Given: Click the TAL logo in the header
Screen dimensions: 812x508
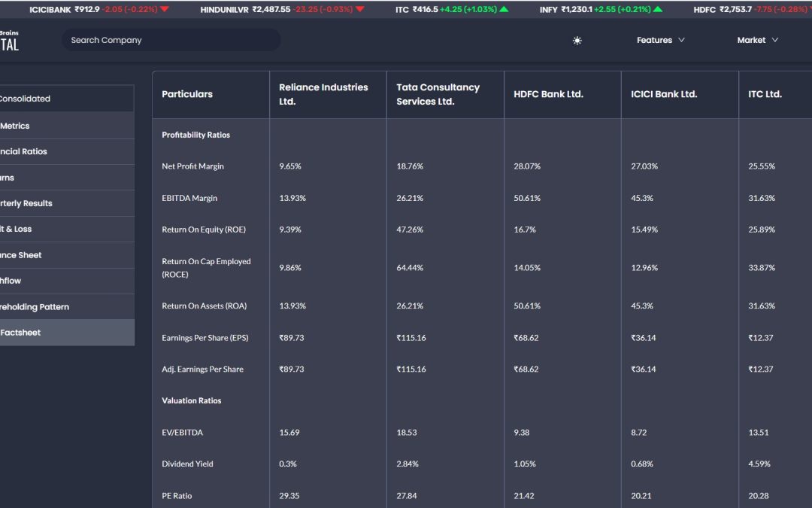Looking at the screenshot, I should (x=9, y=41).
